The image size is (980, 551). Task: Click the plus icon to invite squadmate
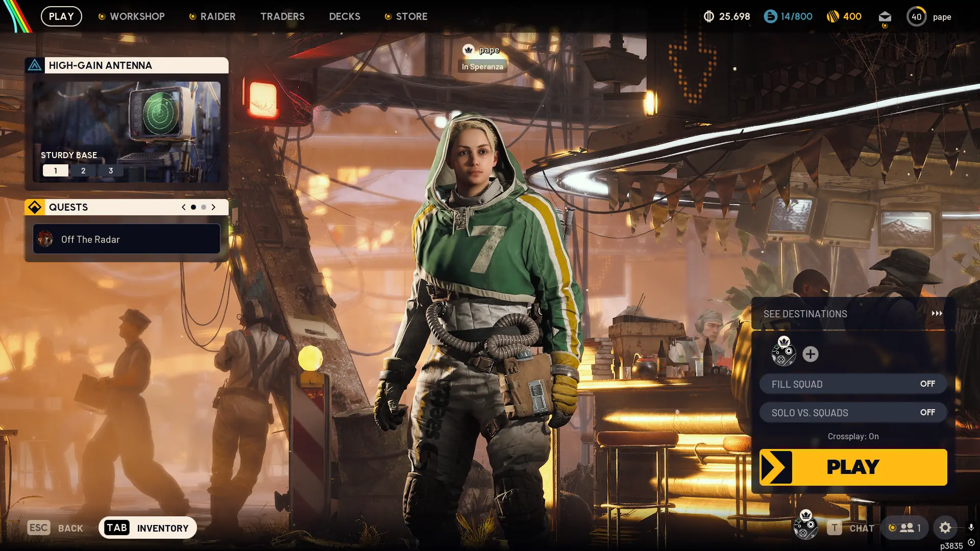810,354
